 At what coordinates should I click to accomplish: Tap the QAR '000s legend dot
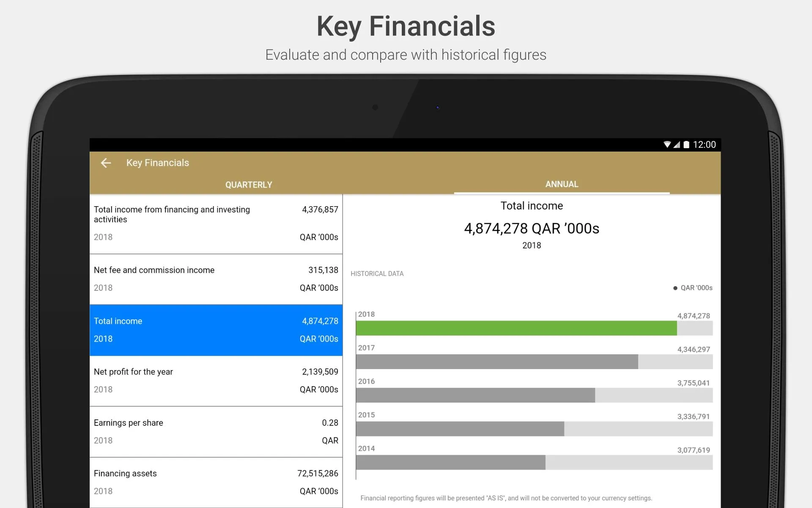(x=675, y=288)
